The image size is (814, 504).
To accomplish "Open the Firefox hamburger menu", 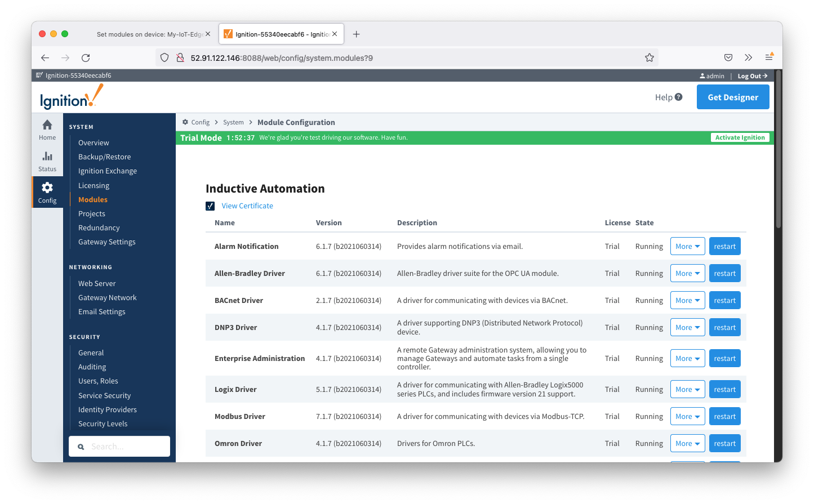I will [x=769, y=57].
